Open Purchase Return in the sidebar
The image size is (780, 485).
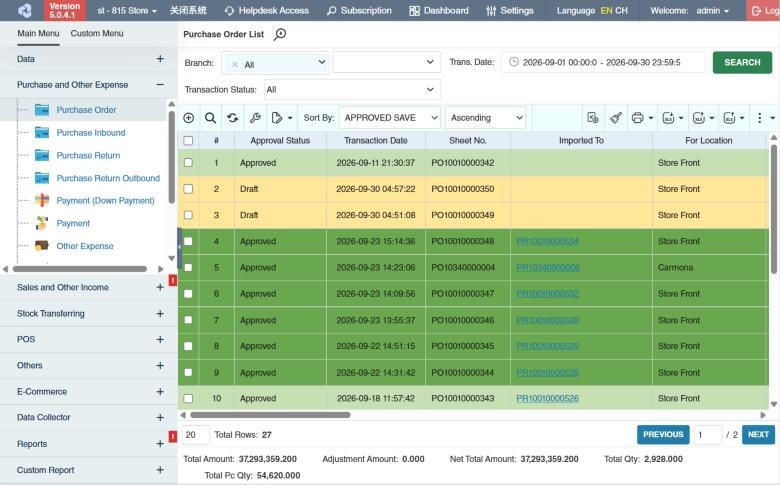click(x=88, y=156)
